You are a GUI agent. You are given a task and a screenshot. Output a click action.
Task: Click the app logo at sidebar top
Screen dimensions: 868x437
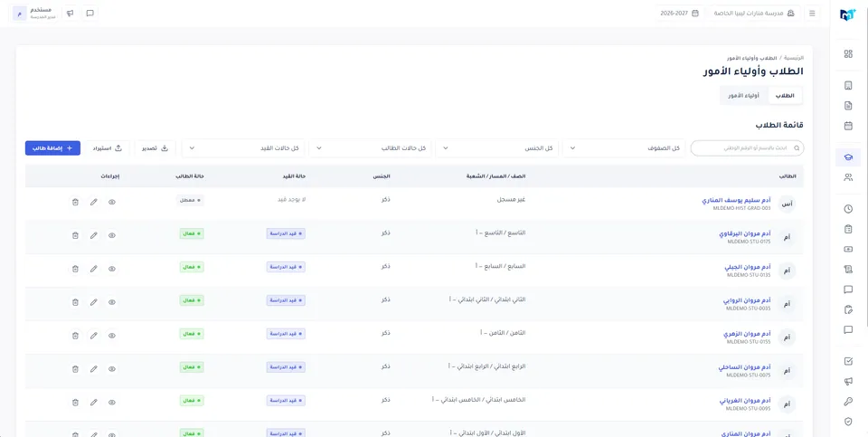[847, 14]
